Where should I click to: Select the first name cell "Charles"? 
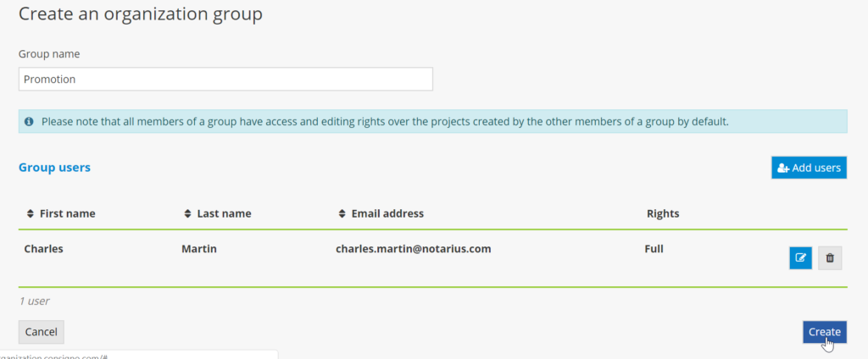pos(43,249)
